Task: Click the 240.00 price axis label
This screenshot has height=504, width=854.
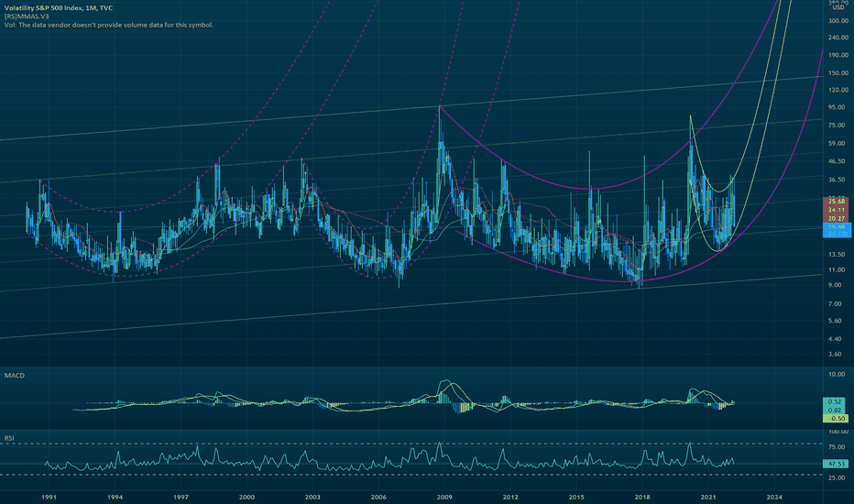Action: (838, 38)
